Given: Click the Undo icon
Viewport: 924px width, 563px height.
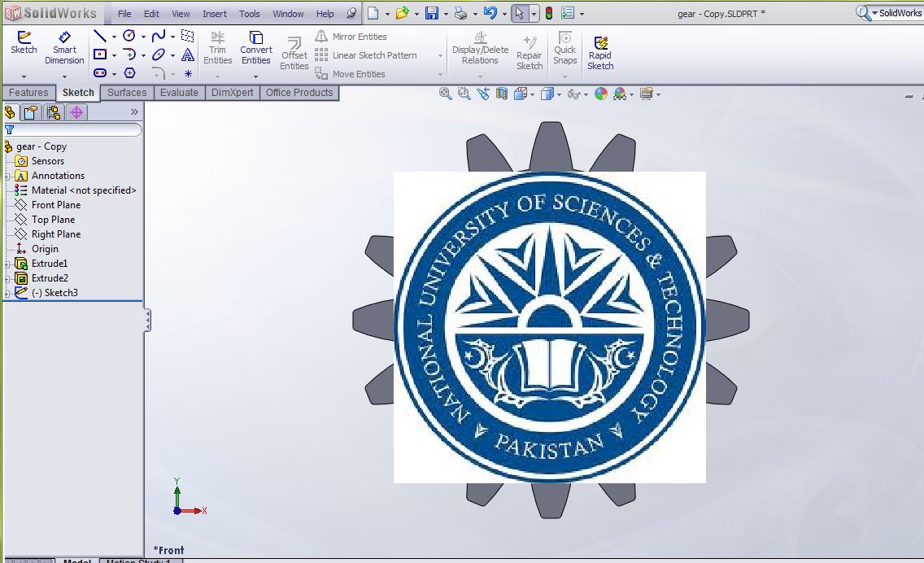Looking at the screenshot, I should pos(490,13).
